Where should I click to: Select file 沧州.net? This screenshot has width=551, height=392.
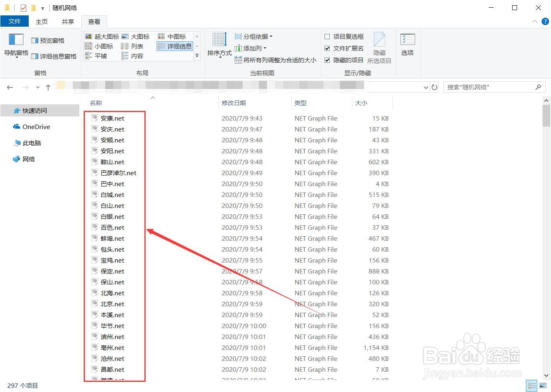click(x=112, y=358)
